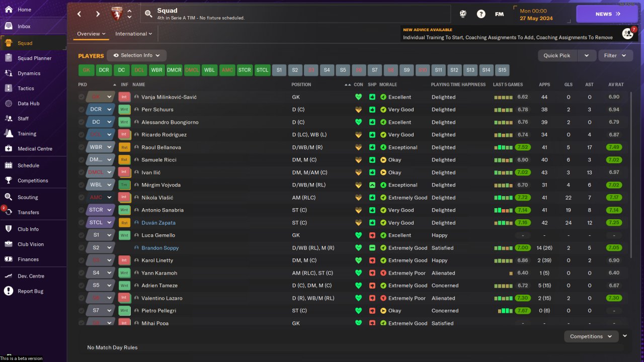Open the Overview tab menu
This screenshot has width=644, height=362.
coord(91,34)
